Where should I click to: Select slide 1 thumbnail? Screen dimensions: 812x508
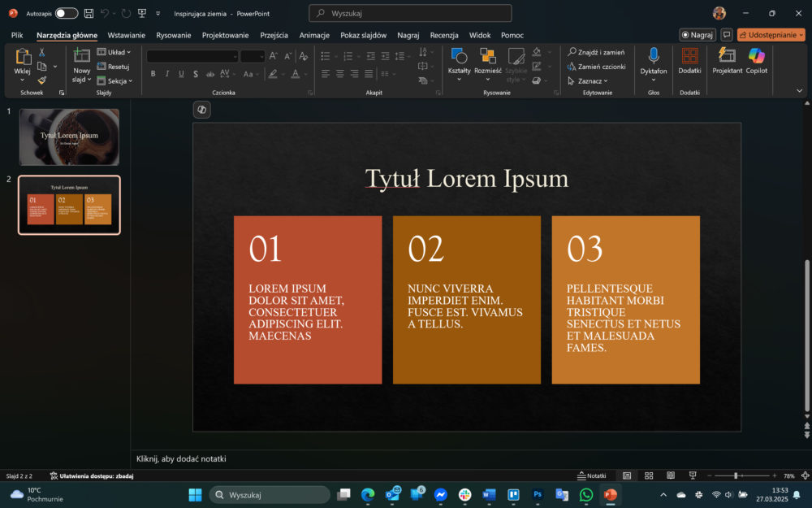point(69,137)
